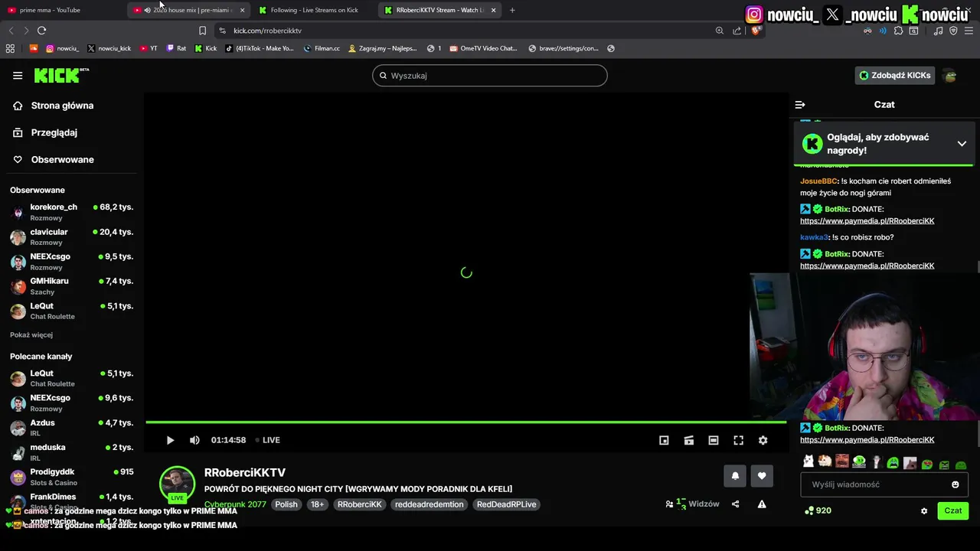Open recommended channel Azdus
Image resolution: width=980 pixels, height=551 pixels.
tap(72, 427)
